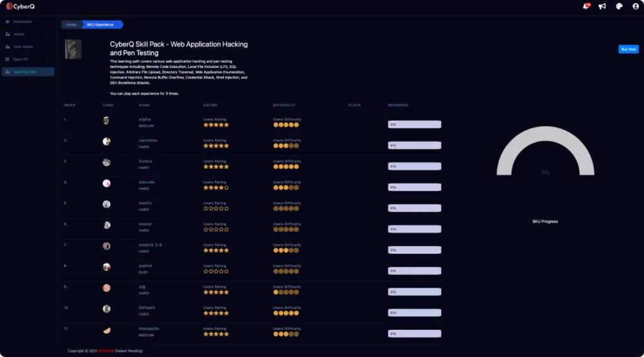This screenshot has height=357, width=644.
Task: Open the Default experience name
Action: 147,308
